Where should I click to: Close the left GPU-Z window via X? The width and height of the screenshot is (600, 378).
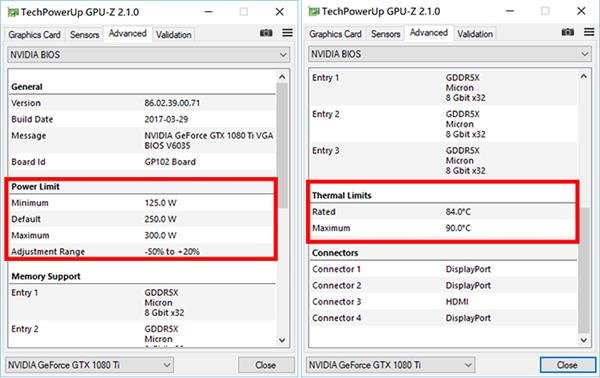click(x=280, y=12)
